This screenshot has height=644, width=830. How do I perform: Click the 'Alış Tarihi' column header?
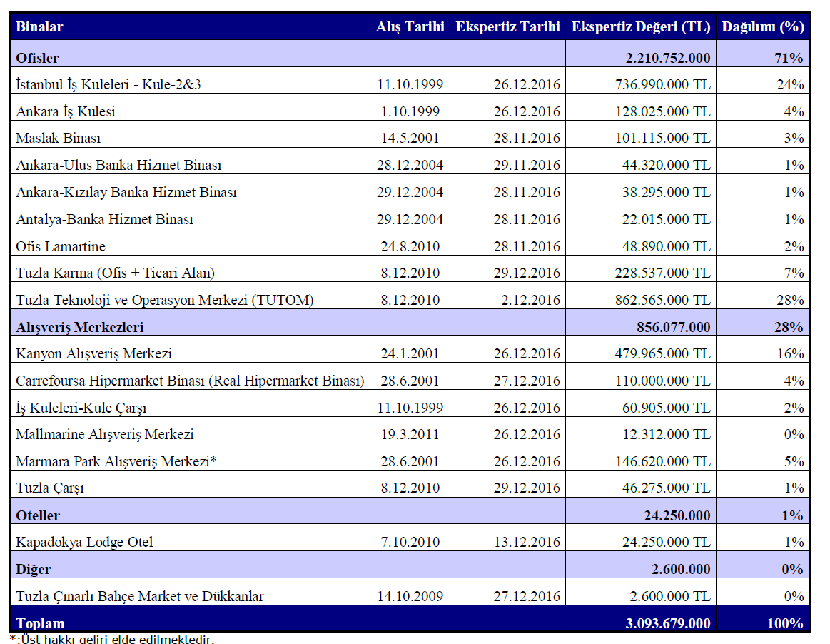(x=410, y=26)
